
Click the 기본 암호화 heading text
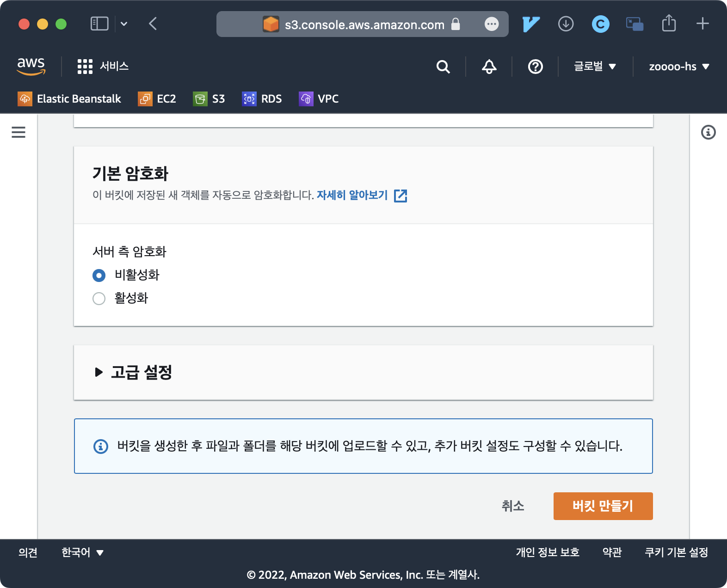pos(130,174)
